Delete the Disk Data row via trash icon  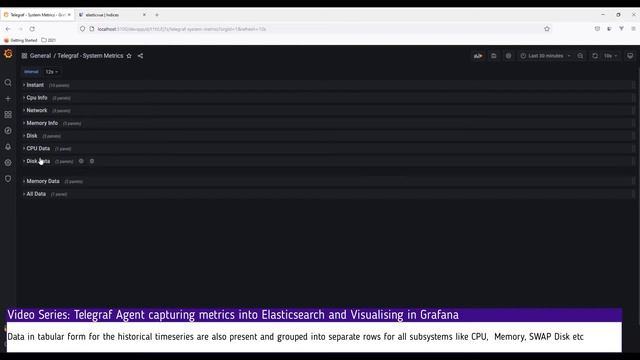pos(92,161)
